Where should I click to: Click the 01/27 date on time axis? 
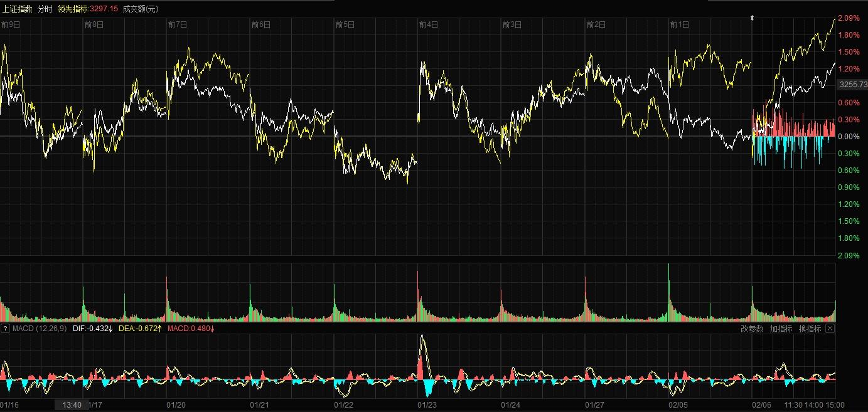tap(595, 405)
